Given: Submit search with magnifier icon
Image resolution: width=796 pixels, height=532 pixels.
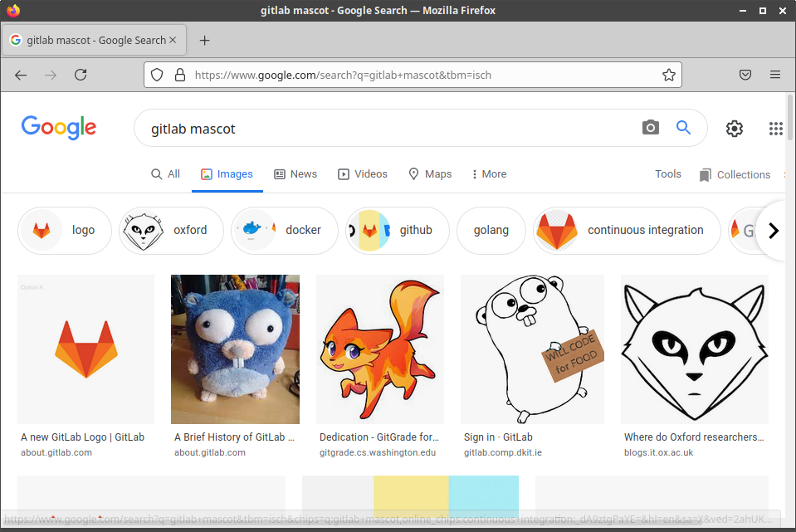Looking at the screenshot, I should click(x=683, y=128).
